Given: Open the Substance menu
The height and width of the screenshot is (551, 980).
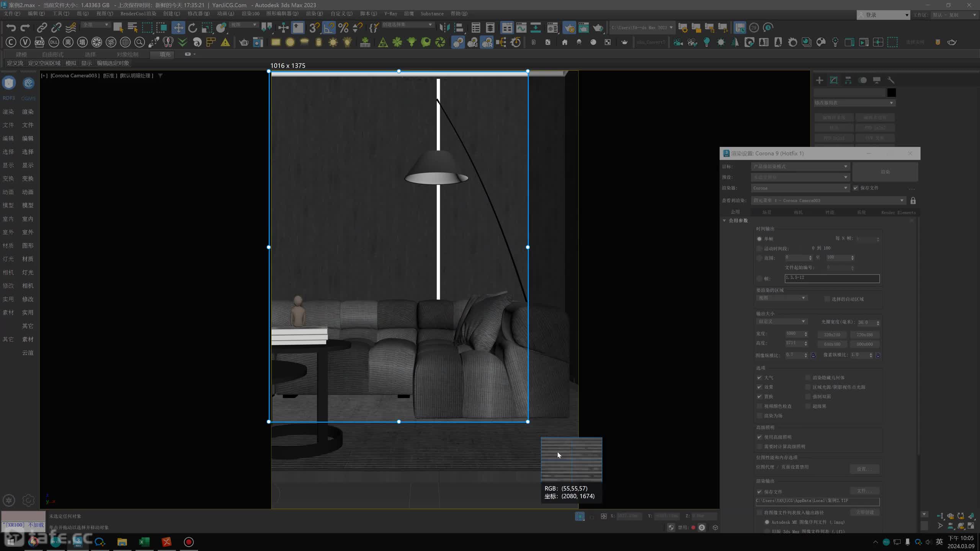Looking at the screenshot, I should [432, 13].
